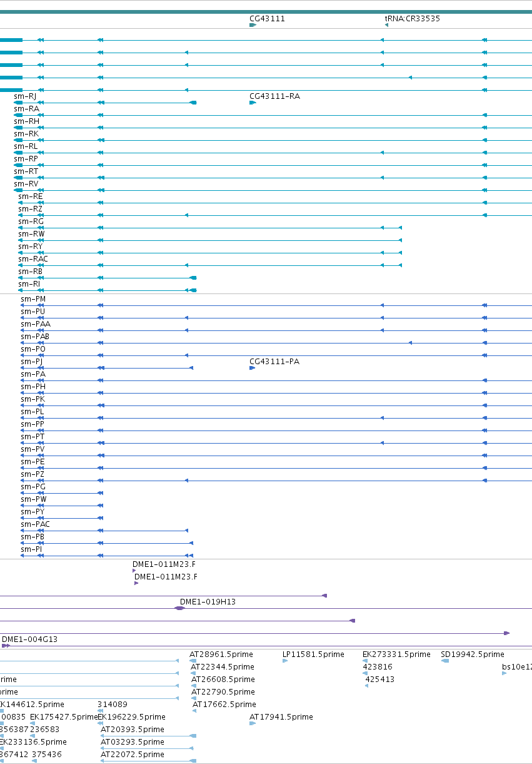This screenshot has width=532, height=764.
Task: Click the DME1-019H13 oval feature glyph
Action: 180,608
